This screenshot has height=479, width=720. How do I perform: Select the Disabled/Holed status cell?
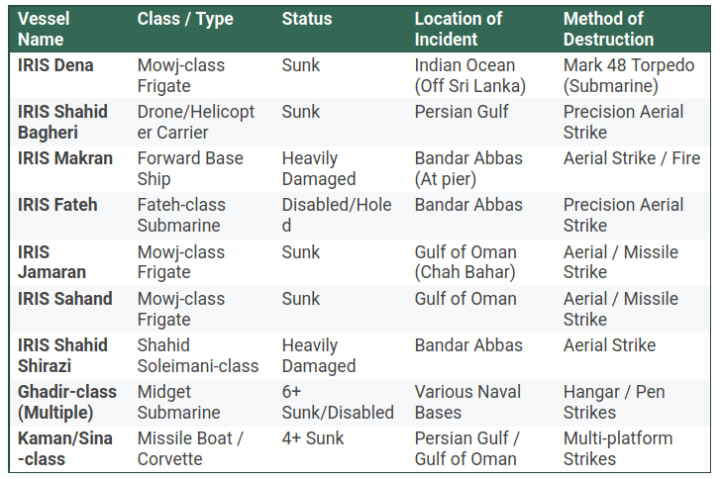[337, 215]
